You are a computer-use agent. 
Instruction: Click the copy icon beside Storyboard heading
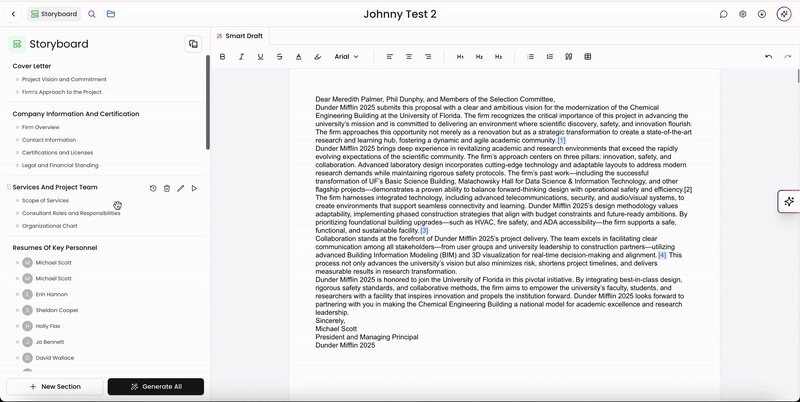click(x=193, y=44)
